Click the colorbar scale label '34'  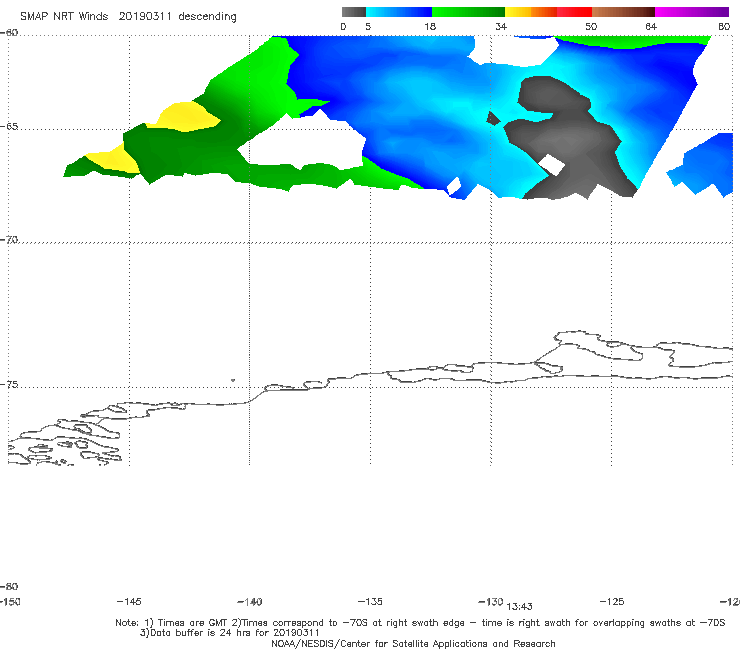[x=501, y=26]
